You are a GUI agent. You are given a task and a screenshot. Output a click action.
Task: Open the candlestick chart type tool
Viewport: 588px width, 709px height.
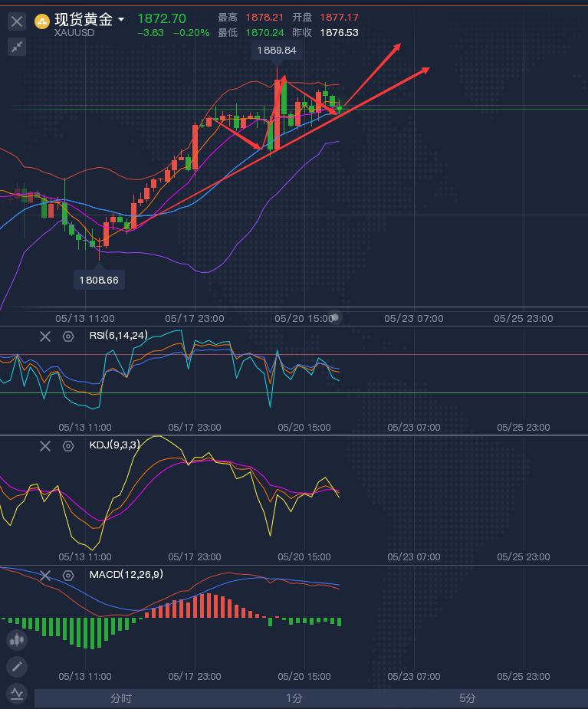[x=17, y=639]
